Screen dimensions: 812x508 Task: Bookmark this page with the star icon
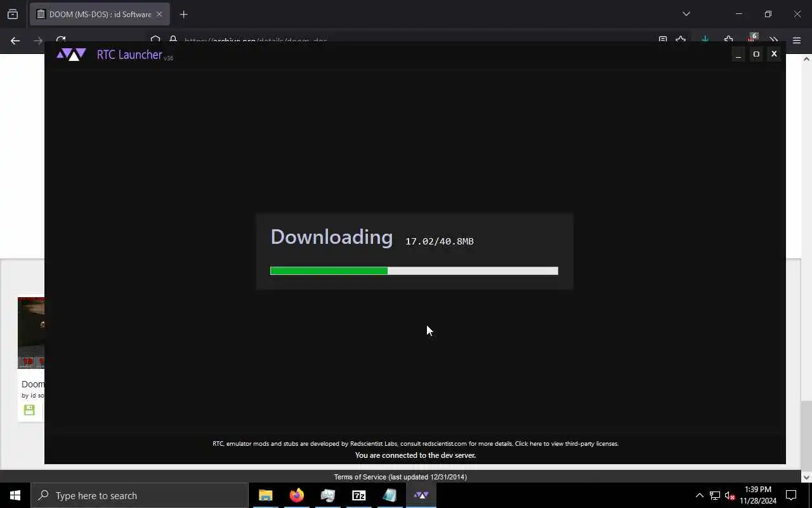tap(681, 40)
